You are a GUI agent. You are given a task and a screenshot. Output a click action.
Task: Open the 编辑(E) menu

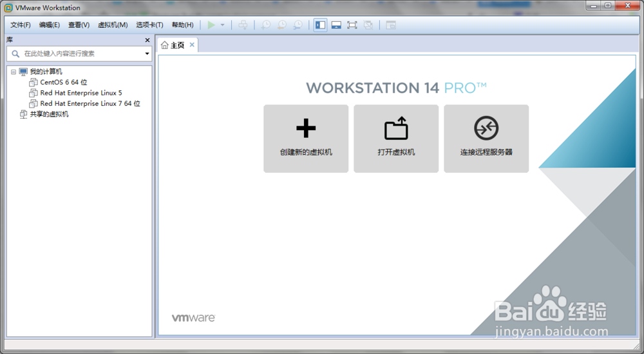pos(50,25)
